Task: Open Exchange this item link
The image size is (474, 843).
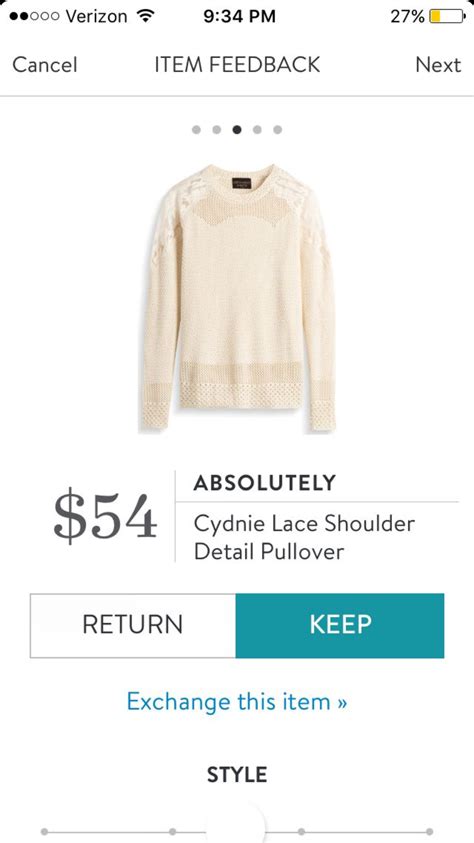Action: (x=237, y=702)
